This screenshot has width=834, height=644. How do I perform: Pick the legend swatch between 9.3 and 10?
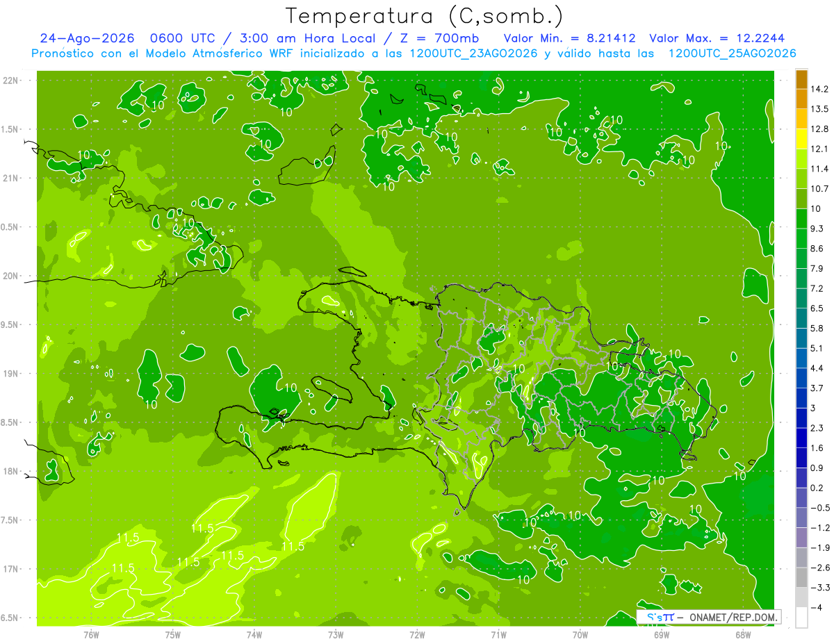801,219
